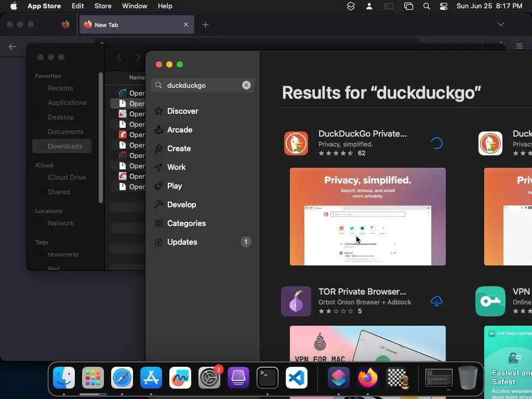Select Develop in the sidebar
The image size is (532, 399).
point(203,204)
